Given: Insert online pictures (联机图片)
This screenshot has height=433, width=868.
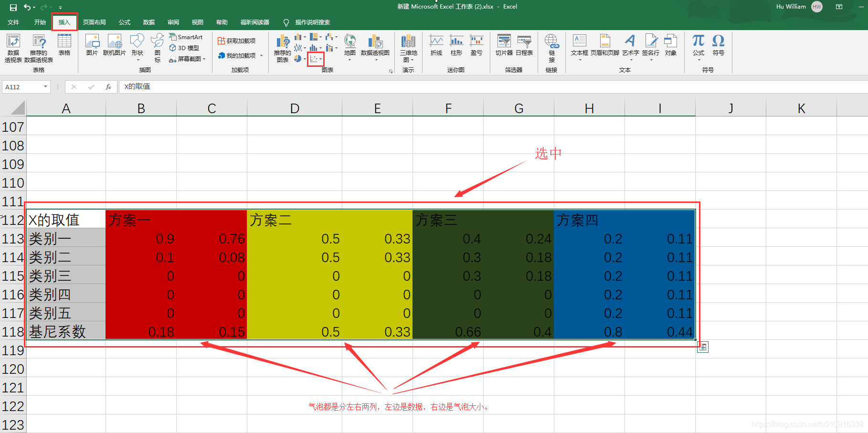Looking at the screenshot, I should [x=115, y=46].
